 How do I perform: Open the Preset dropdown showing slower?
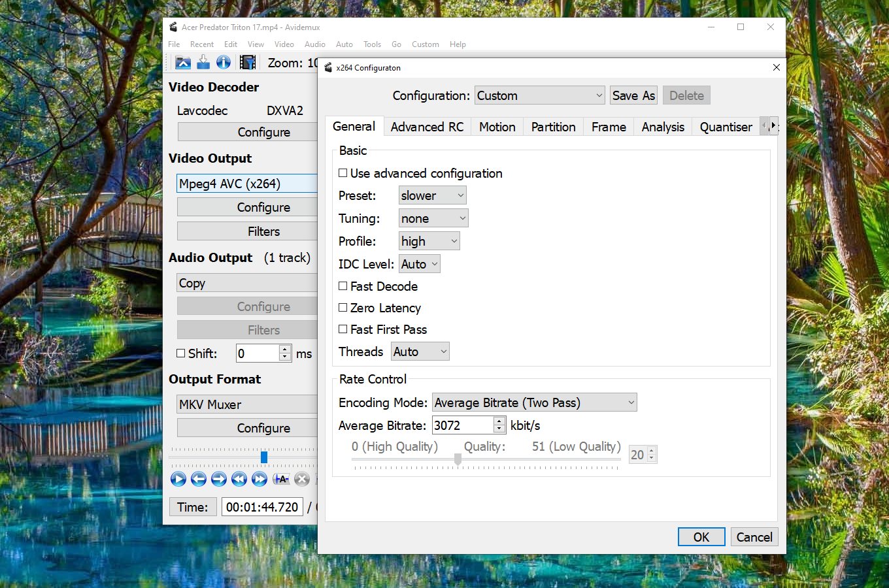[432, 195]
